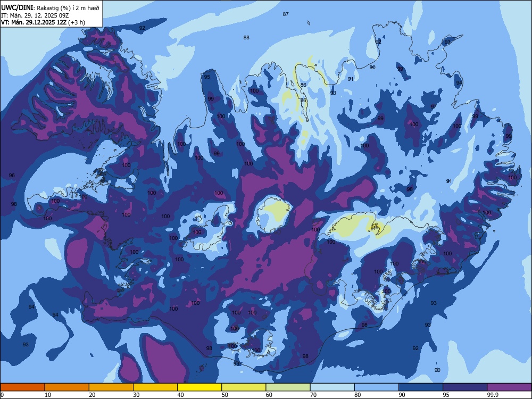Click the 'IT: Mán. 29. 12. 2025 09Z' line
532x399 pixels.
[35, 15]
